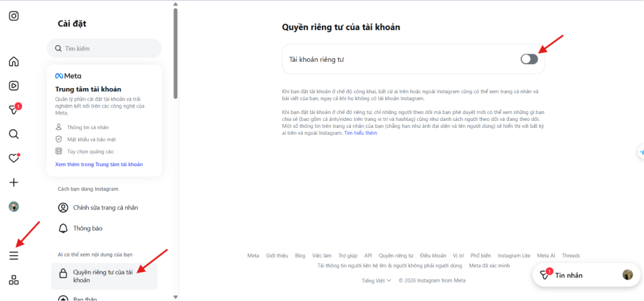The width and height of the screenshot is (644, 301).
Task: Click the bell icon beside Thông báo
Action: pos(63,228)
